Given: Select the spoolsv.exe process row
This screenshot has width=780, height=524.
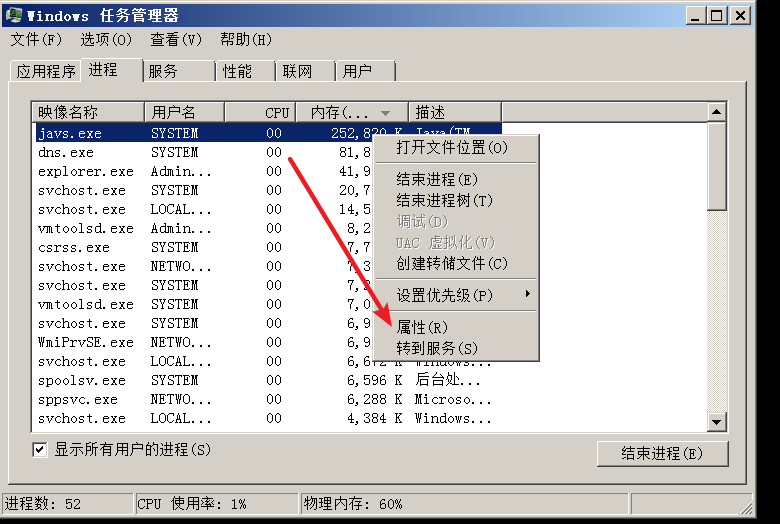Looking at the screenshot, I should pos(269,380).
